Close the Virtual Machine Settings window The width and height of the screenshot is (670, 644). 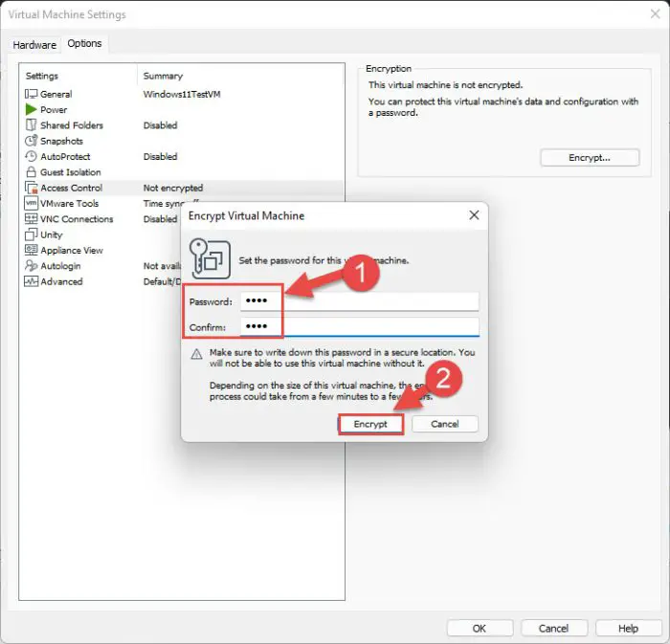pyautogui.click(x=655, y=14)
